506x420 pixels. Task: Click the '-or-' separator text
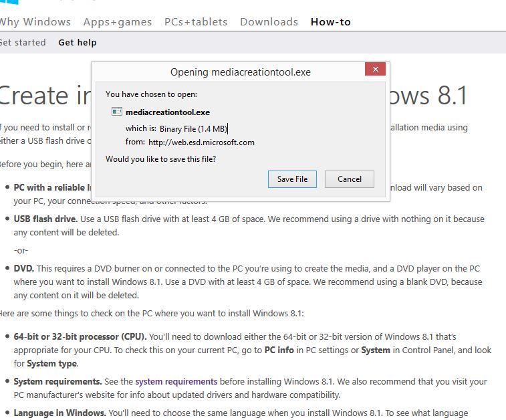pyautogui.click(x=21, y=251)
